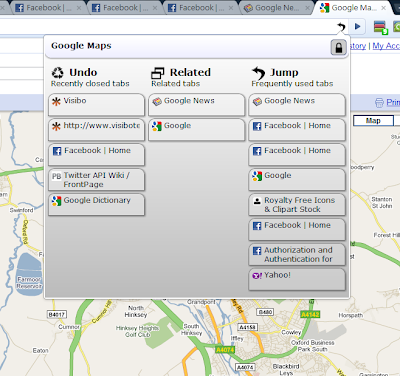Viewport: 400px width, 376px height.
Task: Reopen the http://www.visibote closed tab
Action: (96, 130)
